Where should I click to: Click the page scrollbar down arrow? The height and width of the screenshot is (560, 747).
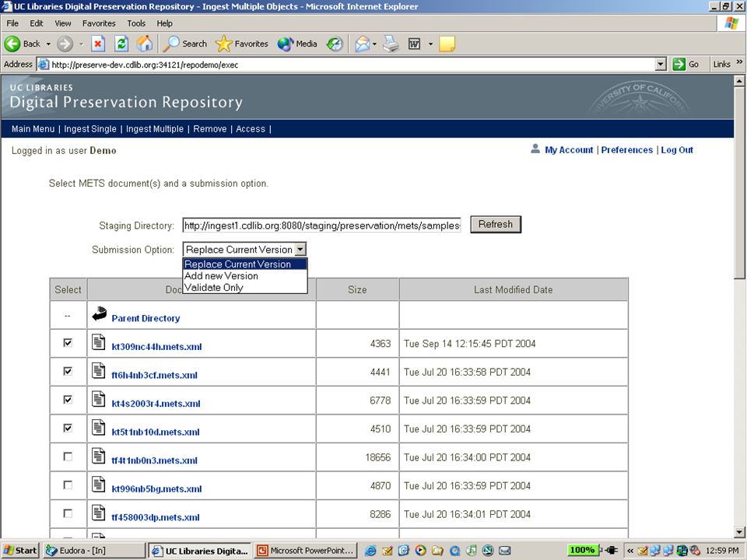coord(739,532)
